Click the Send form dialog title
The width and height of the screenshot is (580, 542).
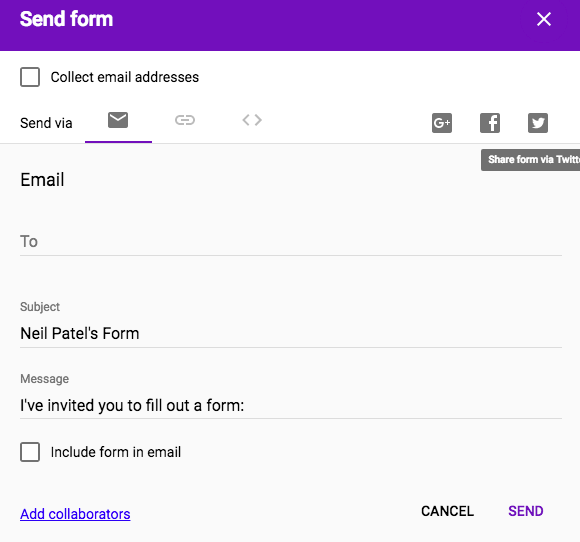[x=66, y=19]
